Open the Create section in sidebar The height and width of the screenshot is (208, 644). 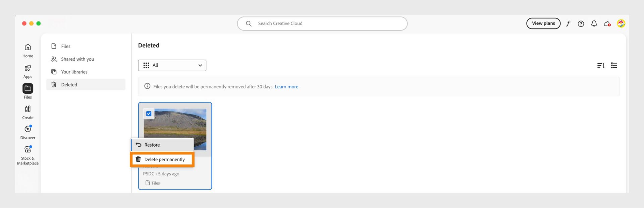[28, 112]
